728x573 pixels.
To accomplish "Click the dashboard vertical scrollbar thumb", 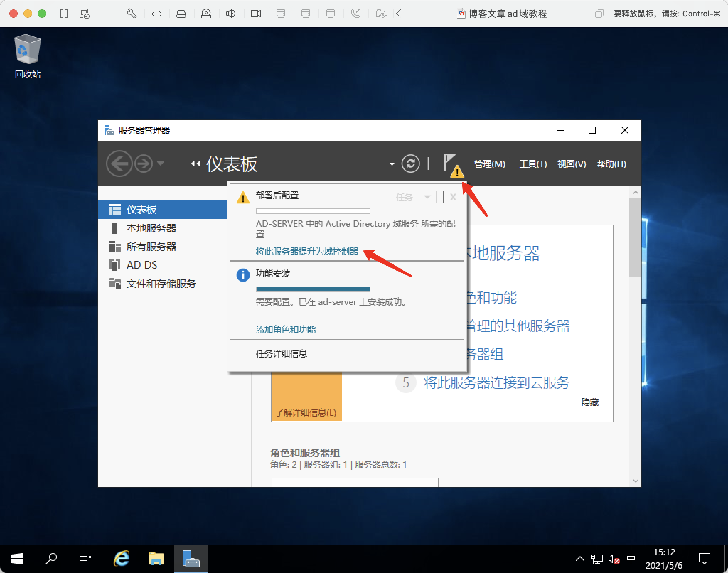I will 635,237.
